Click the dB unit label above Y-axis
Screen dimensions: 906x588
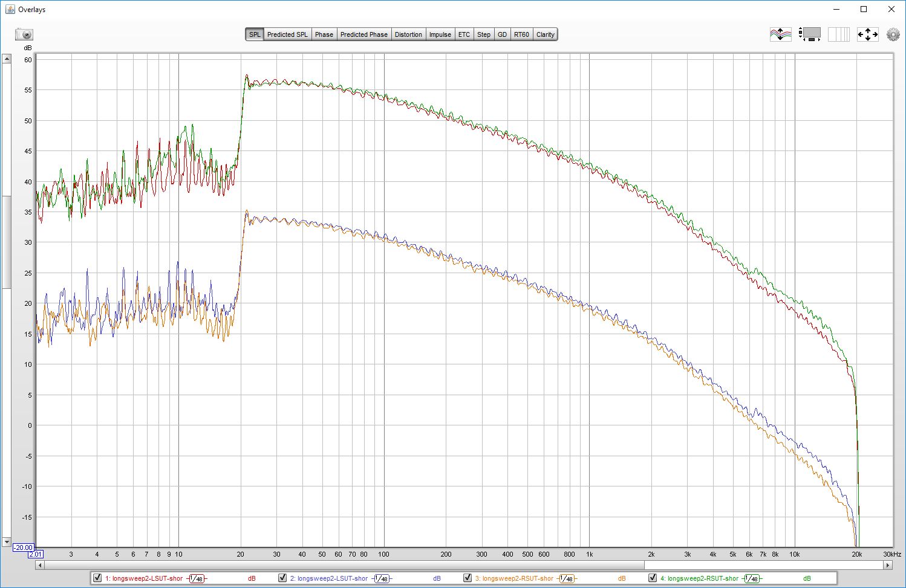coord(28,48)
